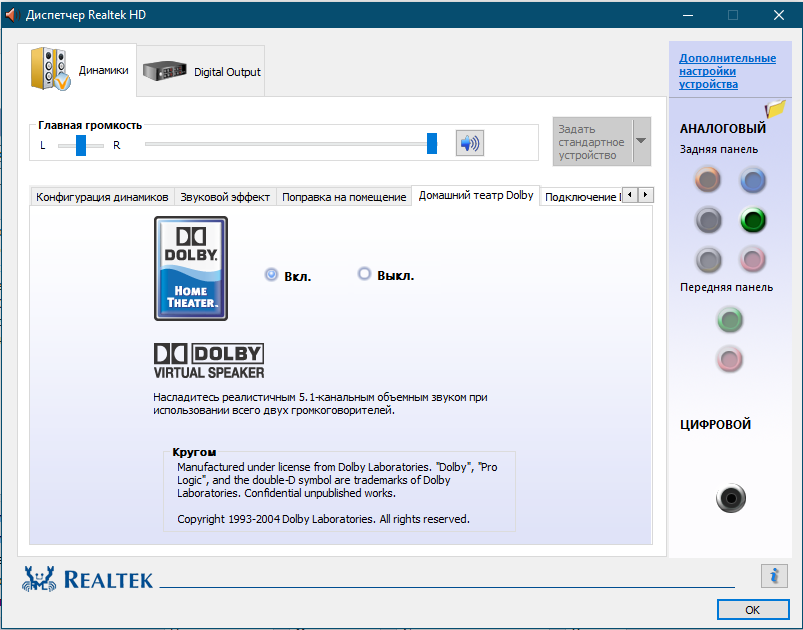Switch to the Digital Output tab
This screenshot has height=630, width=803.
point(201,71)
